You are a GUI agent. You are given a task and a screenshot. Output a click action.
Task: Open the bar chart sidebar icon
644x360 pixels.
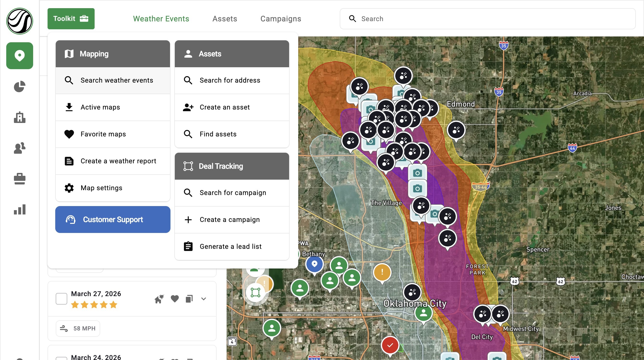pos(19,209)
